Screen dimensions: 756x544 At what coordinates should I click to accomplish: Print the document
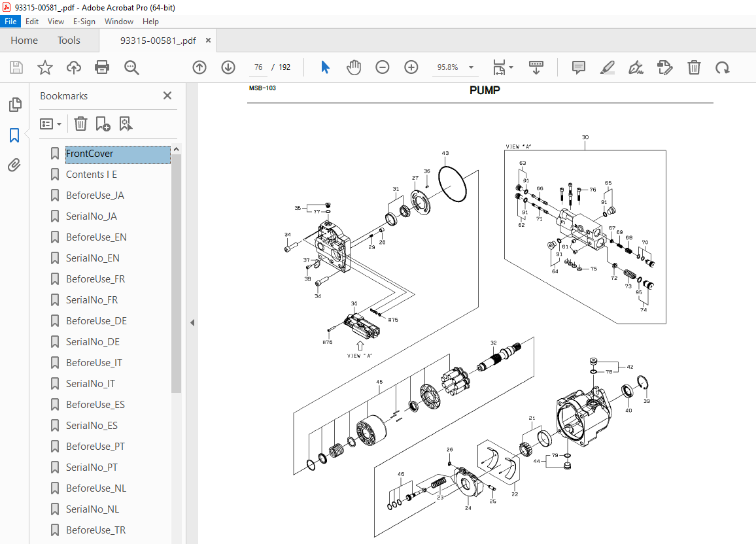pos(102,67)
